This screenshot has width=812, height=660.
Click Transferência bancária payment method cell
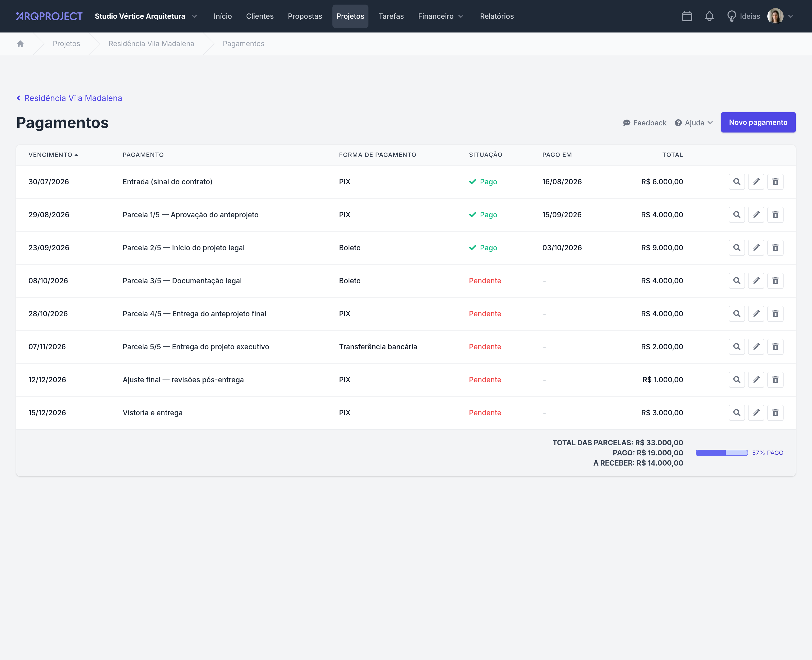pyautogui.click(x=378, y=347)
